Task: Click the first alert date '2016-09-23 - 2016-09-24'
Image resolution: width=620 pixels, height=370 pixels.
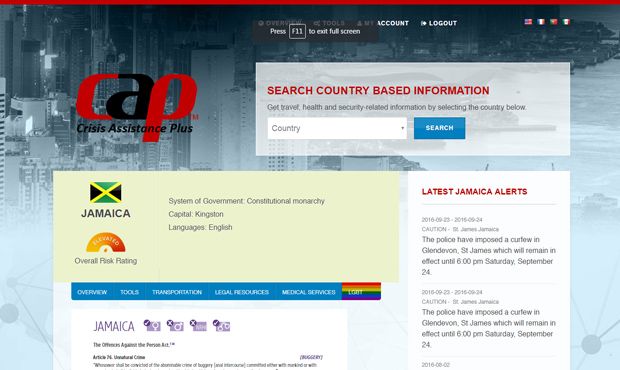Action: 452,219
